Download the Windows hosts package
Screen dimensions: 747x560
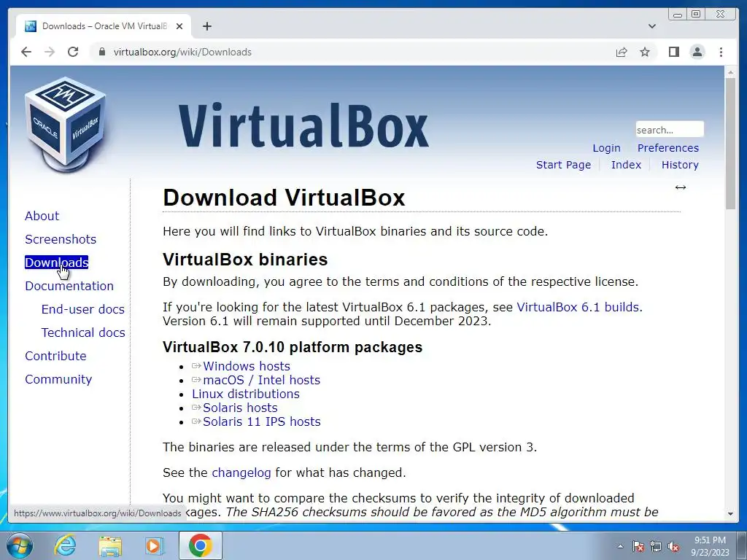(247, 366)
